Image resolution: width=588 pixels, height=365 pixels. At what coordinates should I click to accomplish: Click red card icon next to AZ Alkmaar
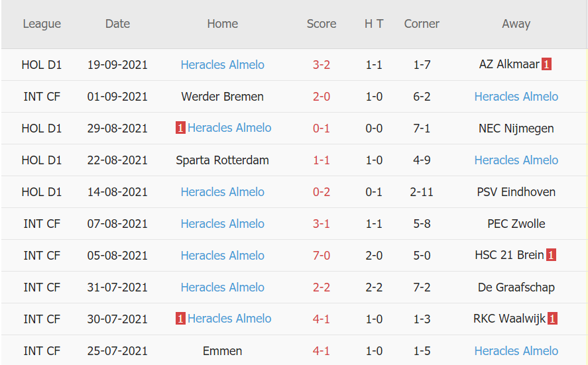(546, 64)
